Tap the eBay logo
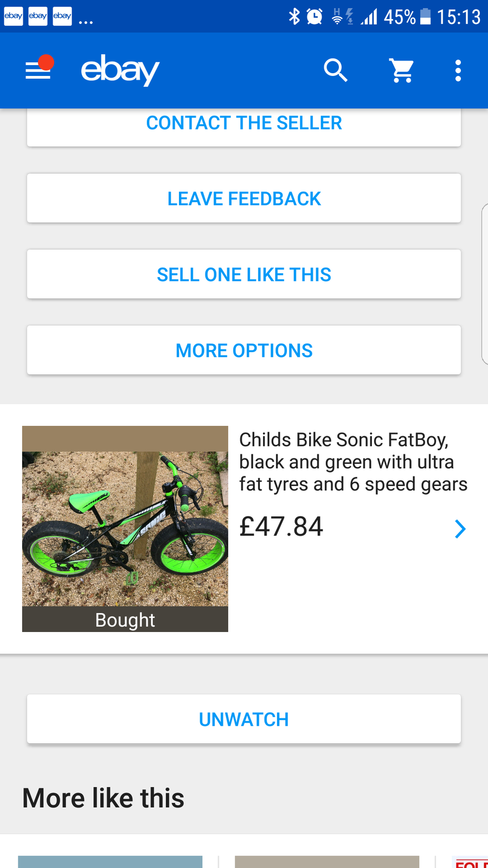488x868 pixels. click(x=120, y=70)
